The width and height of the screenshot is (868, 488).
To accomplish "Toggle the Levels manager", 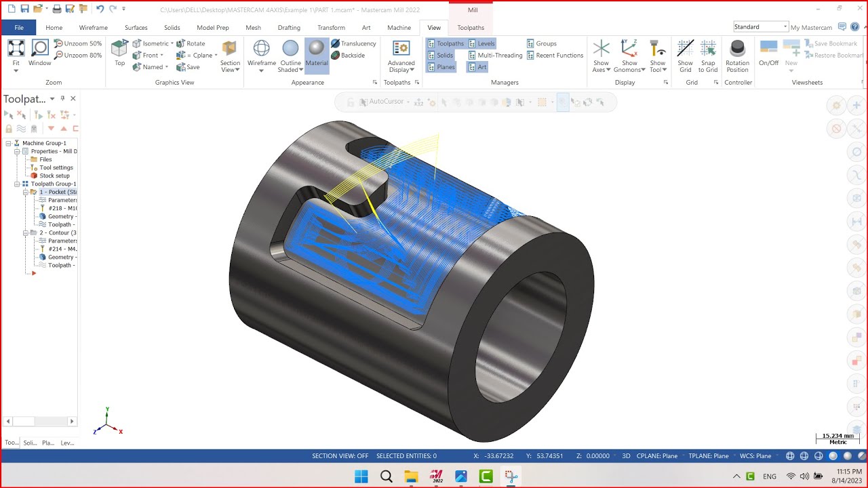I will [481, 43].
